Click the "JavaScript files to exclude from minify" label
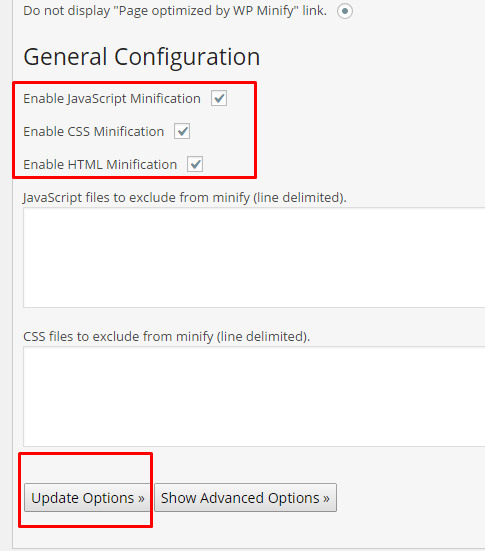The height and width of the screenshot is (551, 485). 185,198
